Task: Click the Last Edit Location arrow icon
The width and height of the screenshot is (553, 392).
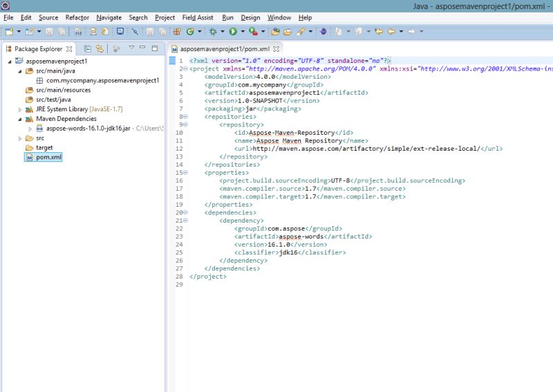Action: [379, 31]
